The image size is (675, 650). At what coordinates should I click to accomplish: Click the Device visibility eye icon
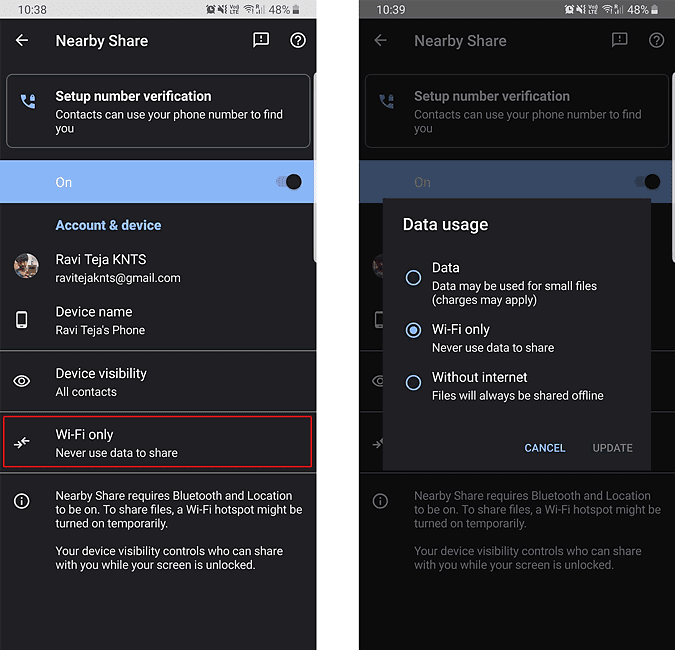22,382
